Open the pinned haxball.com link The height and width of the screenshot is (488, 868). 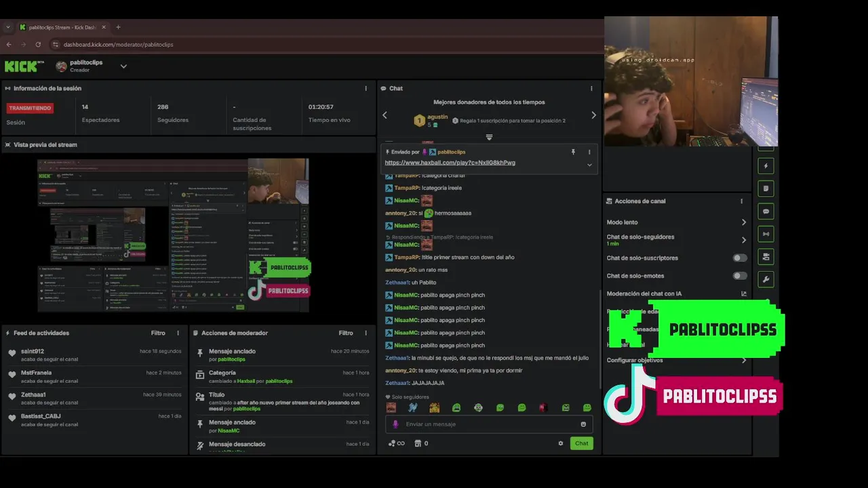click(x=450, y=163)
